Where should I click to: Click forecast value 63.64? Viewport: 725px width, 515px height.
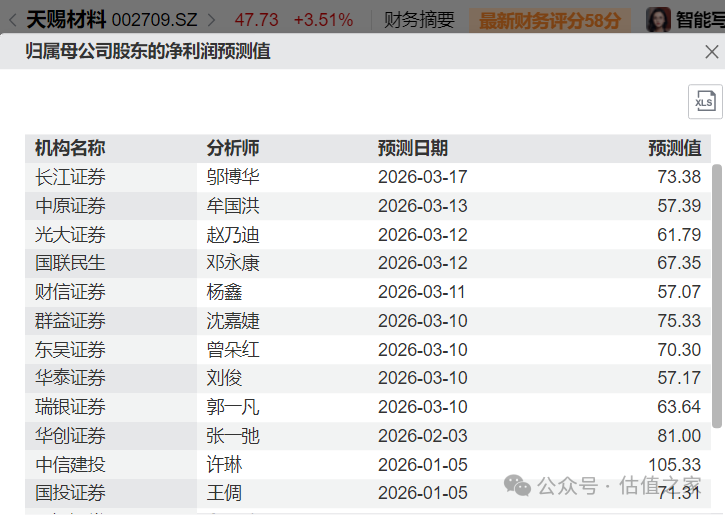[x=679, y=407]
